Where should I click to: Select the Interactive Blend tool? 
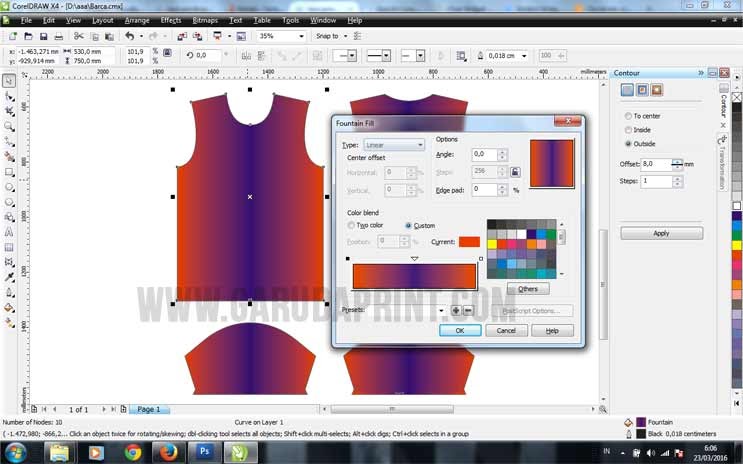point(9,262)
